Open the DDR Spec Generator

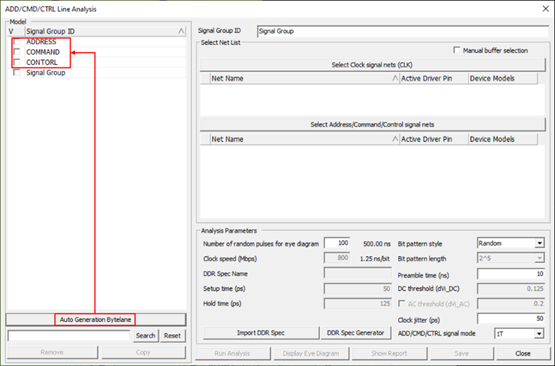point(356,333)
